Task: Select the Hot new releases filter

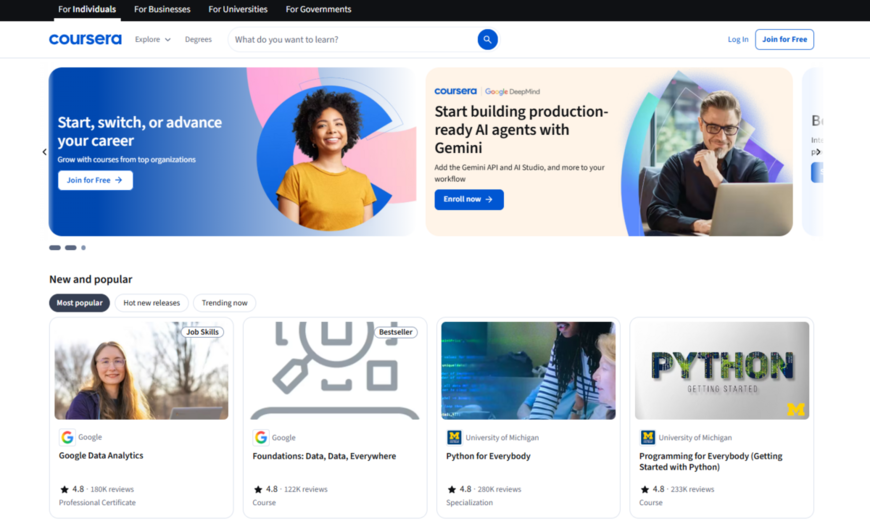Action: pyautogui.click(x=151, y=303)
